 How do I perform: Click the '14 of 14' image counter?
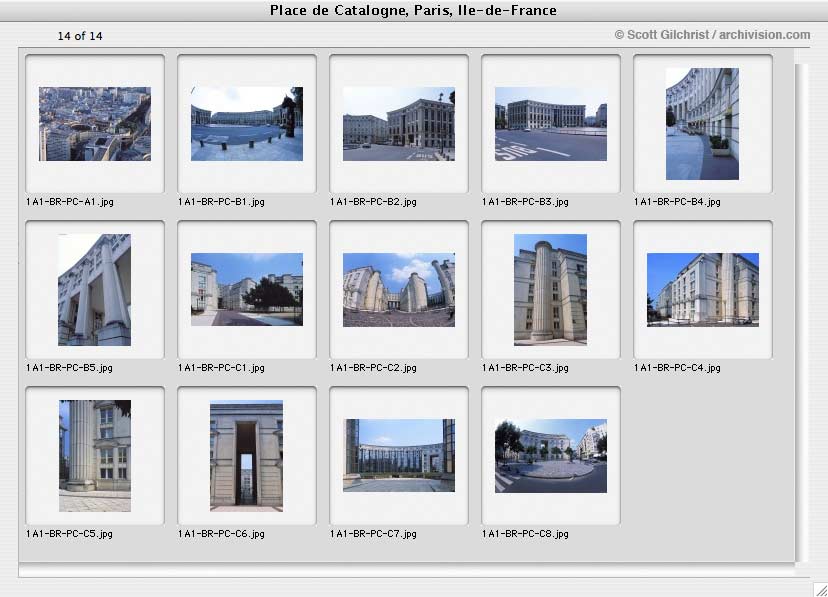(x=80, y=36)
